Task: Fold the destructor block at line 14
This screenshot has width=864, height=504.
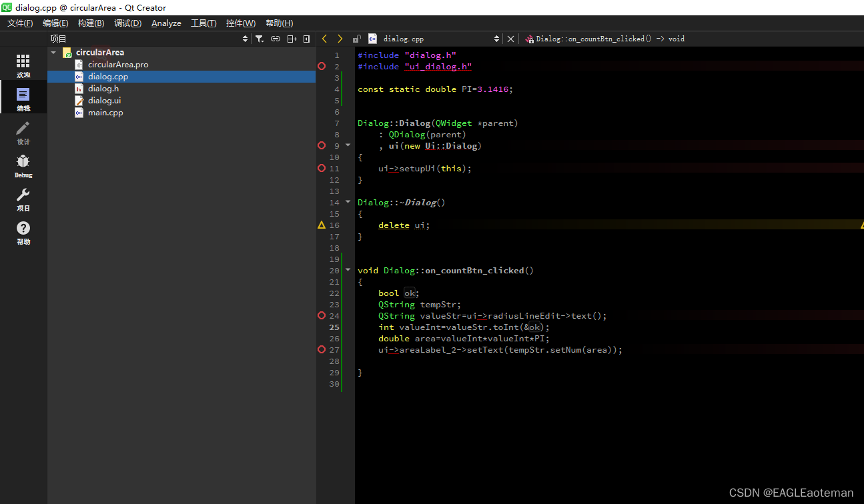Action: [348, 202]
